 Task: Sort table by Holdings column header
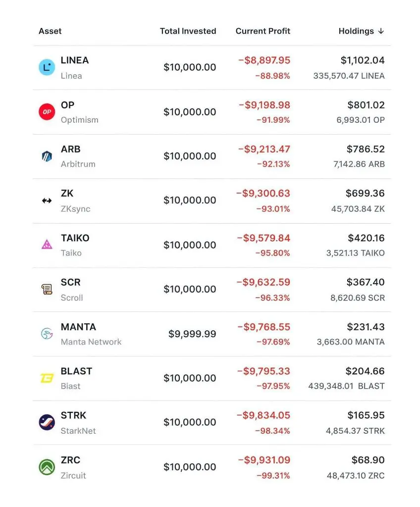(356, 31)
